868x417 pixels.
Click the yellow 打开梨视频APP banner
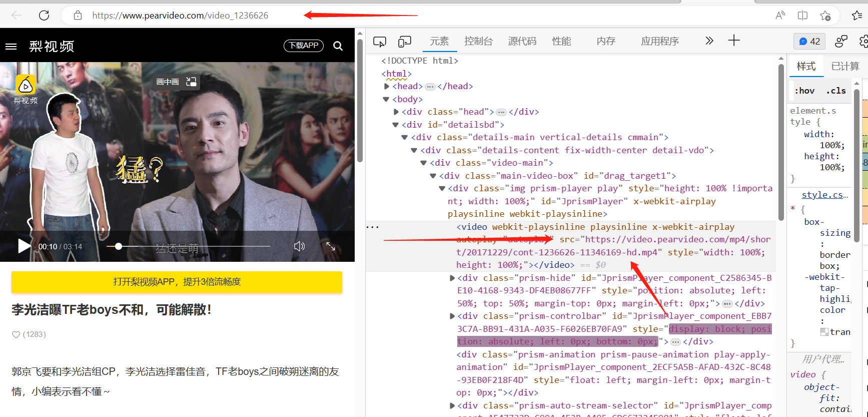pyautogui.click(x=177, y=282)
